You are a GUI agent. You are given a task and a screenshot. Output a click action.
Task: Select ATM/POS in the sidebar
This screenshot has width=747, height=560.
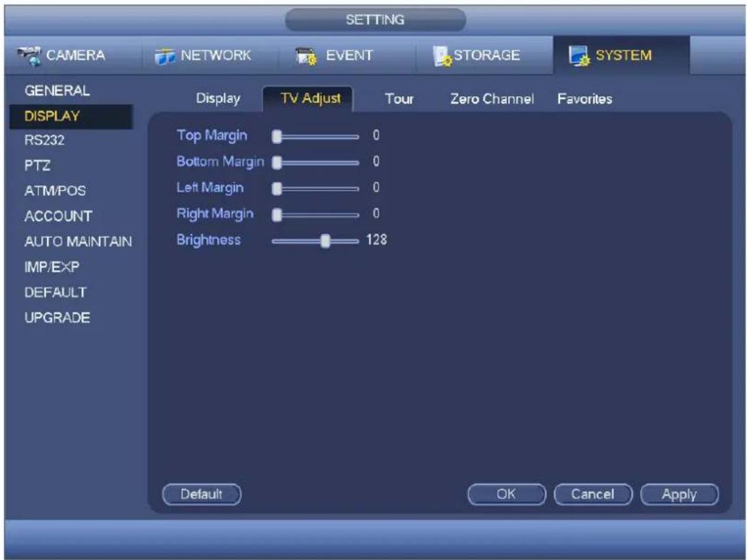[x=55, y=190]
